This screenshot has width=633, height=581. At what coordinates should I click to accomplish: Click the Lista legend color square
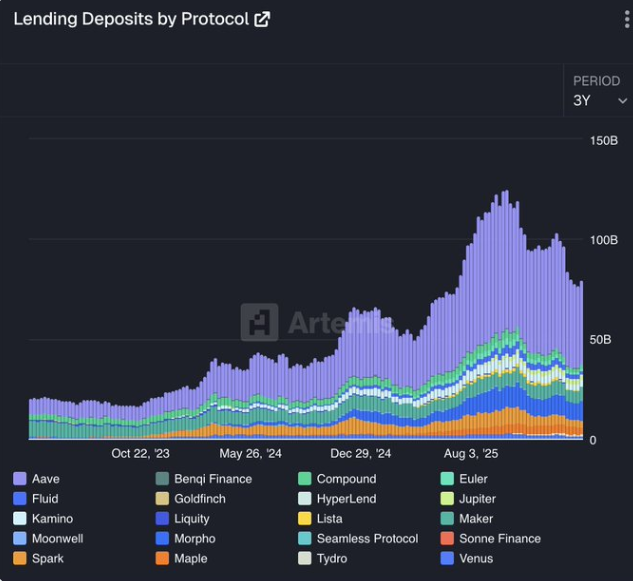(x=305, y=519)
